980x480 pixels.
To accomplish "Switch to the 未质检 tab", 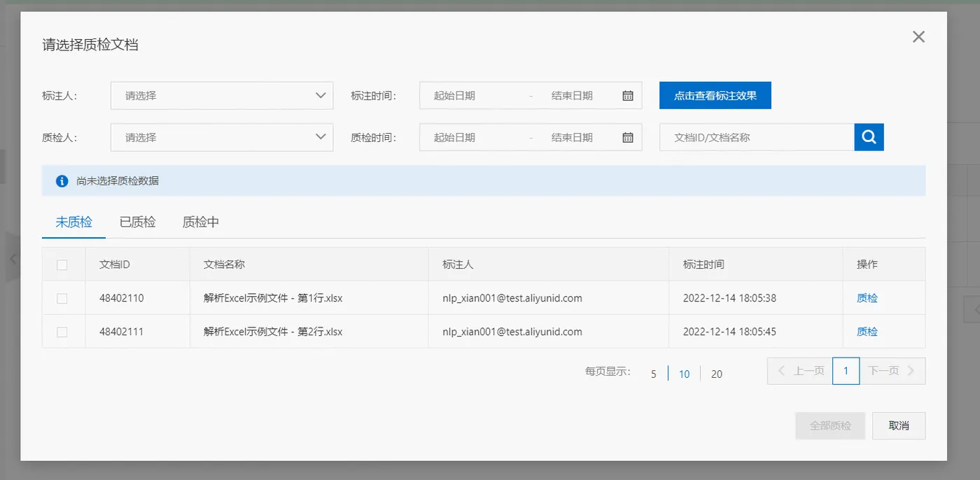I will tap(74, 223).
